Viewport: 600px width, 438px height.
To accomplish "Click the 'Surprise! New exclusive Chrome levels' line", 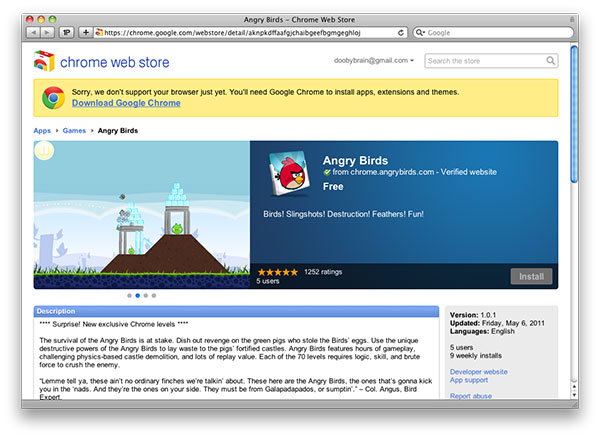I will tap(114, 324).
